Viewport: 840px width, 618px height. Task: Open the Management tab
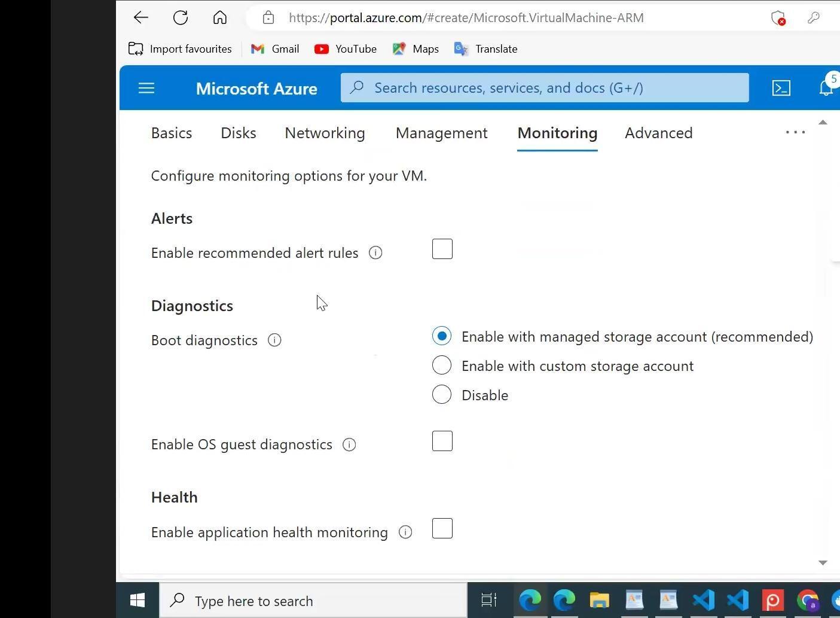pos(442,133)
